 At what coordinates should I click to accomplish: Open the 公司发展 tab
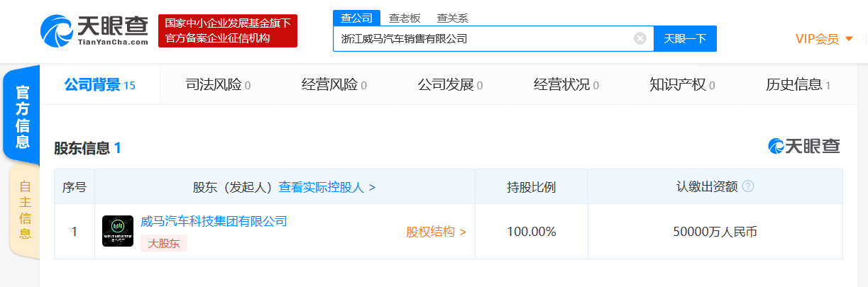(x=450, y=85)
